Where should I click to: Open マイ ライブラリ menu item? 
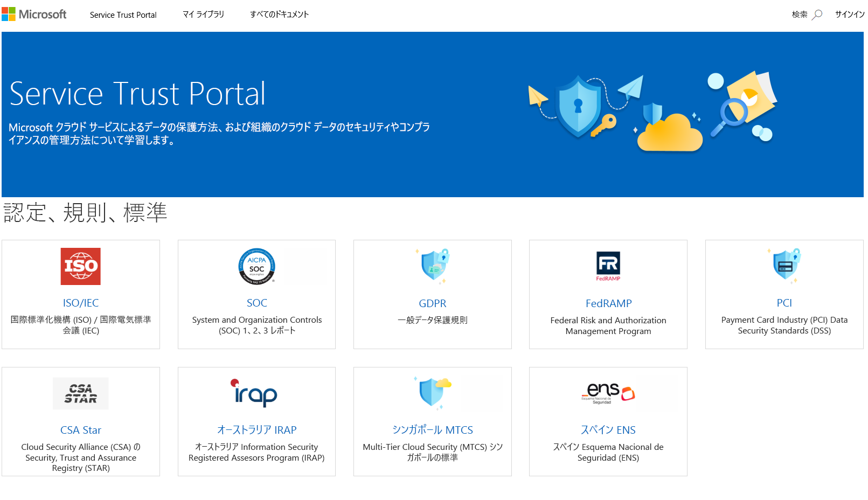[x=203, y=15]
